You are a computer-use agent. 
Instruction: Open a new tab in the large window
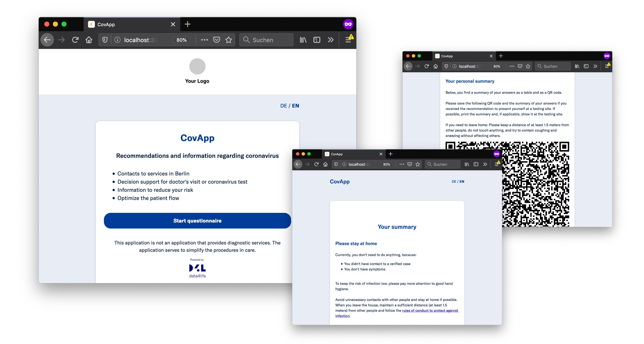coord(187,24)
